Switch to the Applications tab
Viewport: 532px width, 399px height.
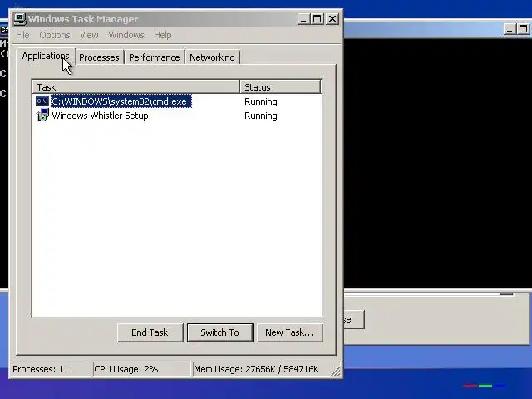[46, 56]
